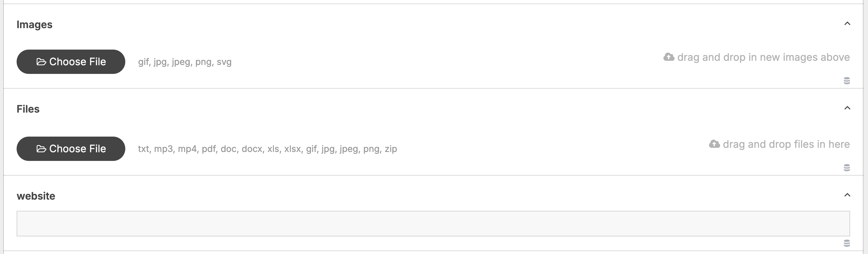Collapse the website section chevron
The height and width of the screenshot is (254, 868).
tap(847, 195)
